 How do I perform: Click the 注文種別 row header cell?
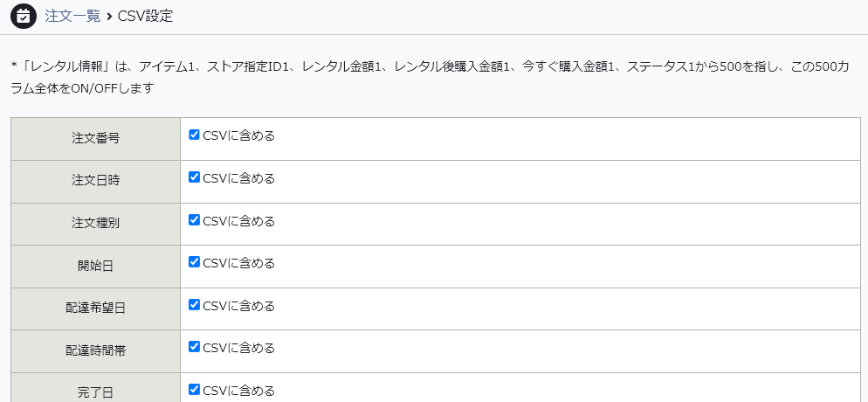tap(95, 224)
